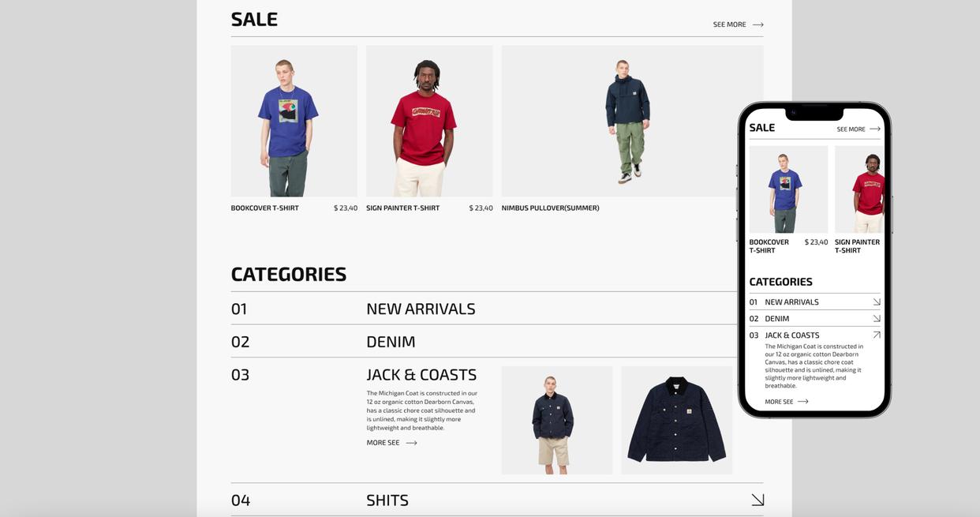Click the phone SEE MORE arrow icon
The image size is (980, 517).
874,129
